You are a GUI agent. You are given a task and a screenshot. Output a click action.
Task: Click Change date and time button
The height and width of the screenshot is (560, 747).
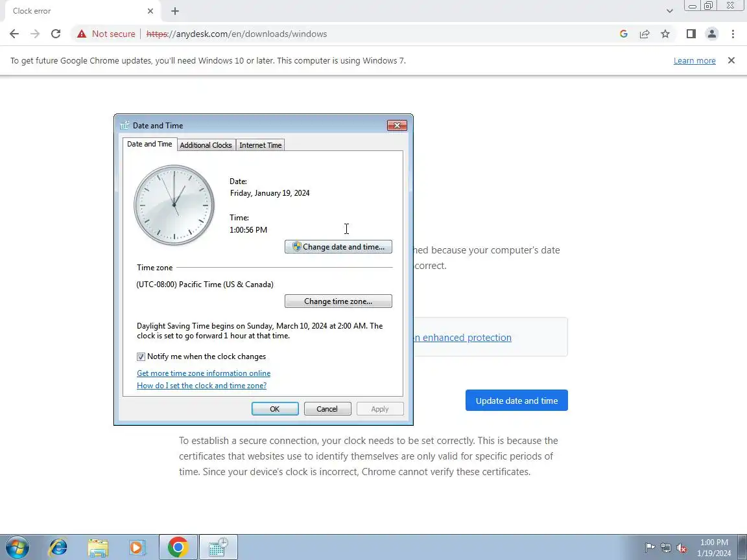[338, 247]
